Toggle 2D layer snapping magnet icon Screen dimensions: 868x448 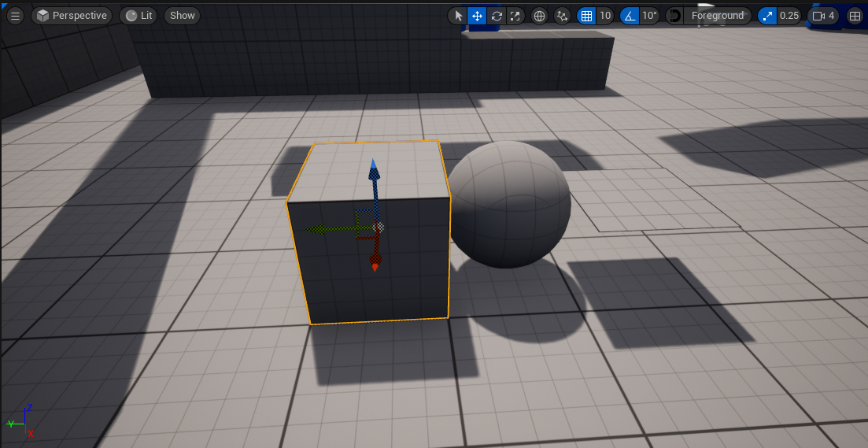[674, 16]
